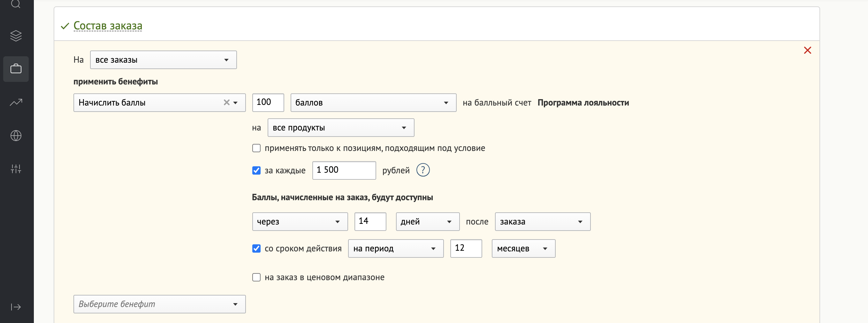Open the layers sidebar icon
868x323 pixels.
tap(16, 36)
